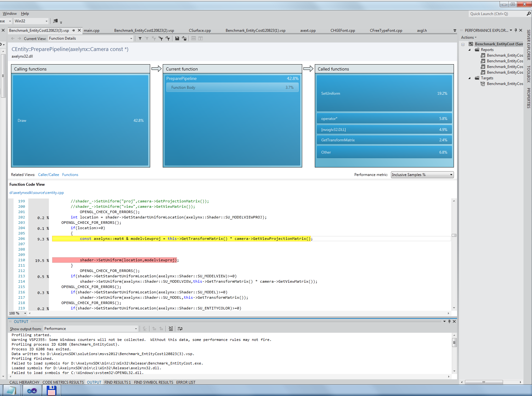Image resolution: width=532 pixels, height=396 pixels.
Task: Switch to the main.cpp tab
Action: tap(92, 31)
